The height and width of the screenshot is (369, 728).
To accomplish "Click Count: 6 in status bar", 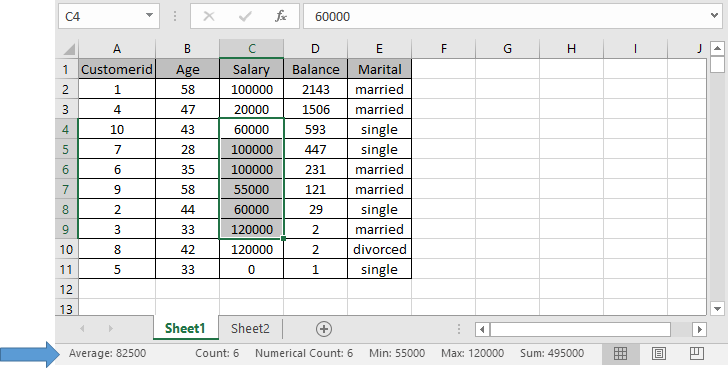I will (217, 353).
